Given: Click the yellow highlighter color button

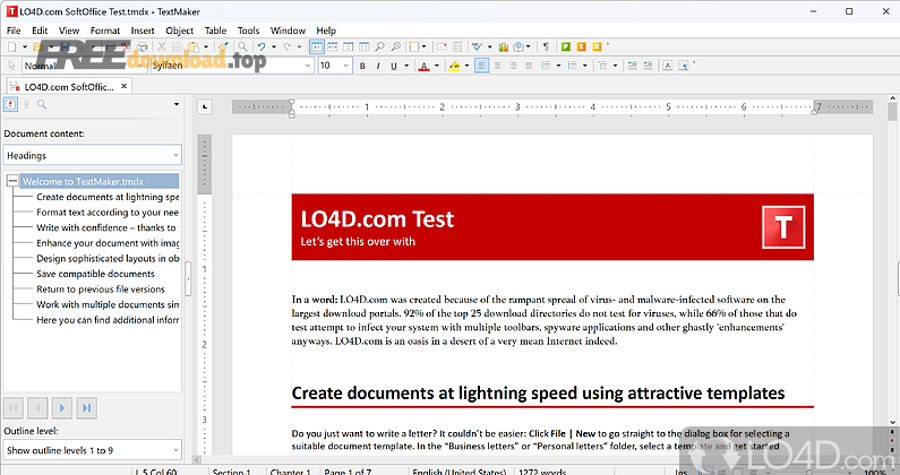Looking at the screenshot, I should (455, 66).
